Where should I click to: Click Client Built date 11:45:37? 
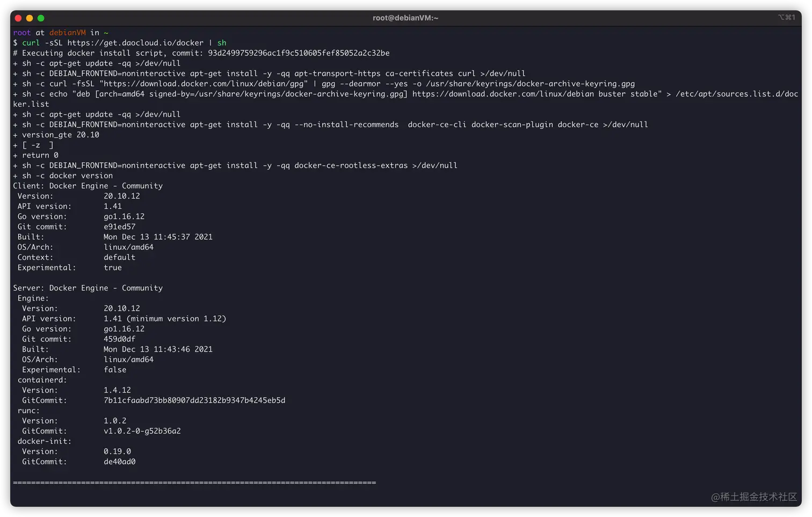click(158, 237)
